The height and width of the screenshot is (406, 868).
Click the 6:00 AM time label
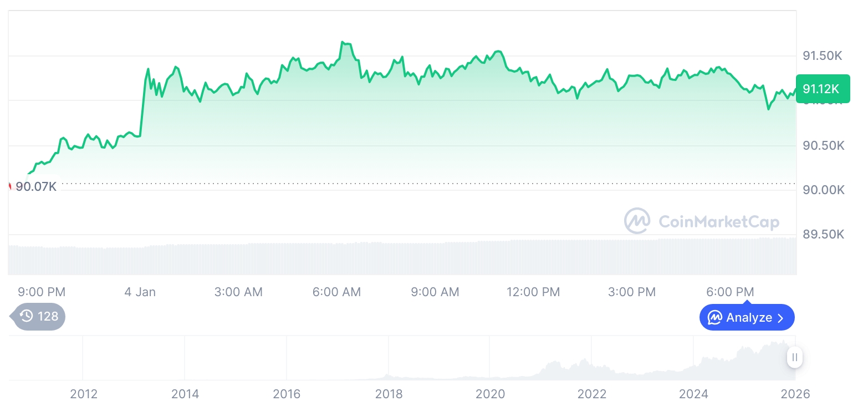[336, 292]
